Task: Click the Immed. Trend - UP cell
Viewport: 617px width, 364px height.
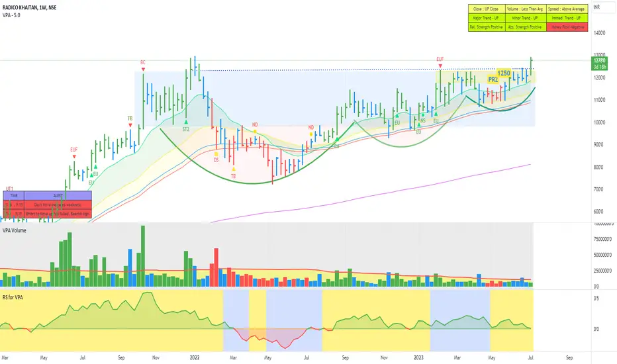Action: (567, 18)
